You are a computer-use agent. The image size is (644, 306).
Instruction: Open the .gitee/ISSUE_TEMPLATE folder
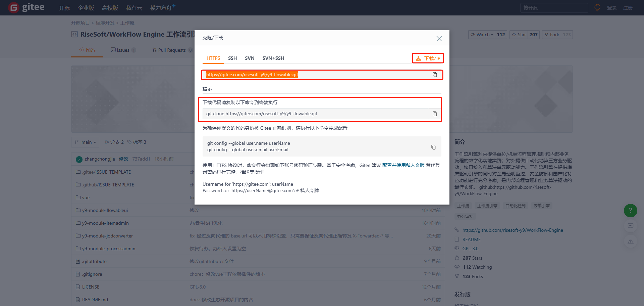click(x=106, y=172)
